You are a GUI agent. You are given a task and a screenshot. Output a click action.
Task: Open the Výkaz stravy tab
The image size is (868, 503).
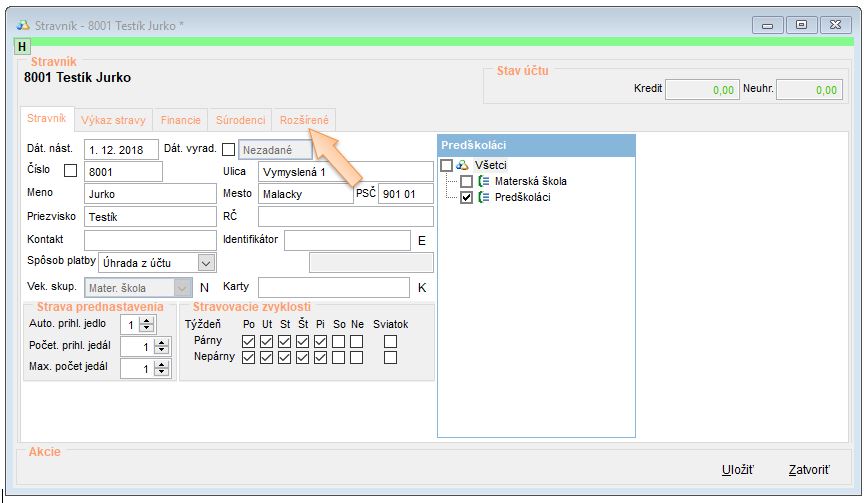point(114,120)
